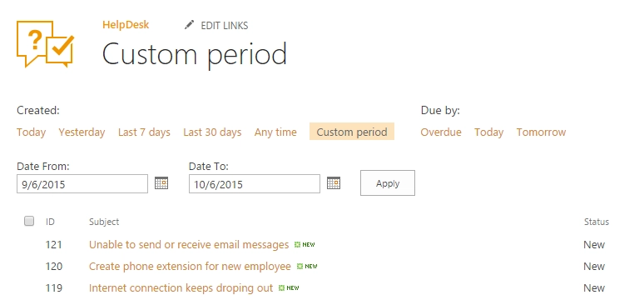Viewport: 644px width, 300px height.
Task: Choose the Any time created filter
Action: pos(275,132)
